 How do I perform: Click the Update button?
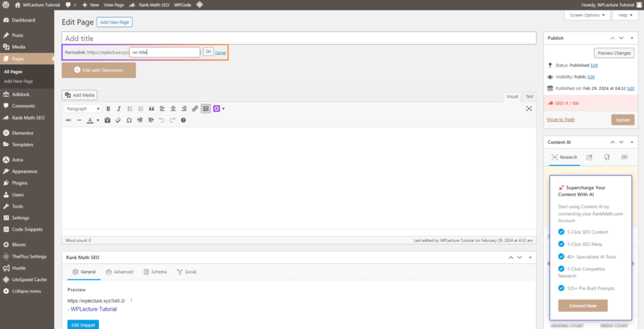(x=623, y=120)
